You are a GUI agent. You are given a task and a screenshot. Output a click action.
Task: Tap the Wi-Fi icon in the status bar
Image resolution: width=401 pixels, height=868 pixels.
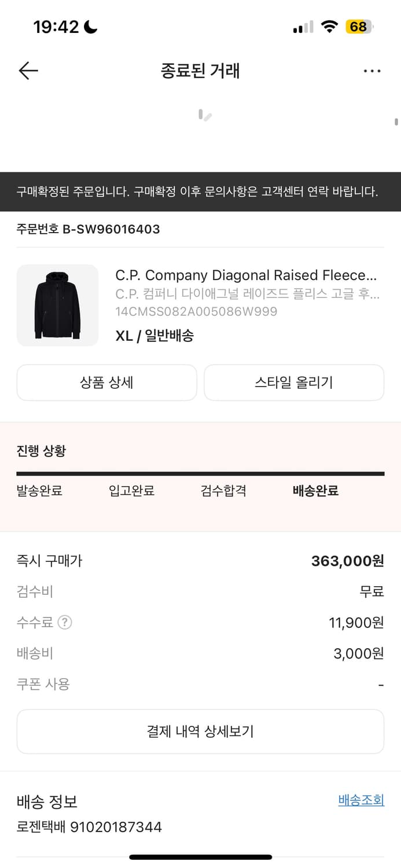pyautogui.click(x=328, y=25)
